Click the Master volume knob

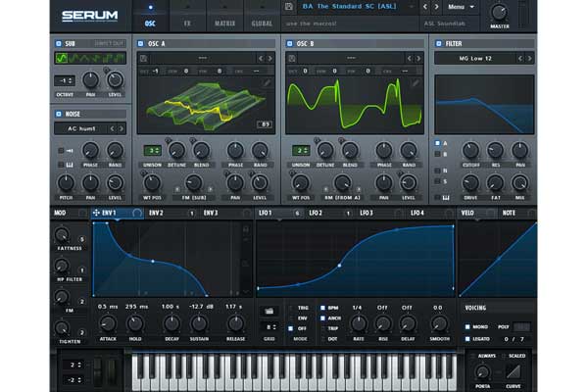click(x=500, y=12)
